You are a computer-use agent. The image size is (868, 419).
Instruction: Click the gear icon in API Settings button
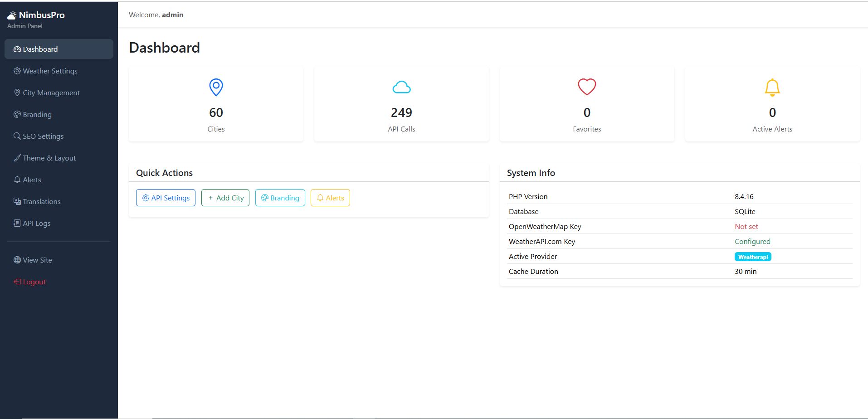(146, 198)
